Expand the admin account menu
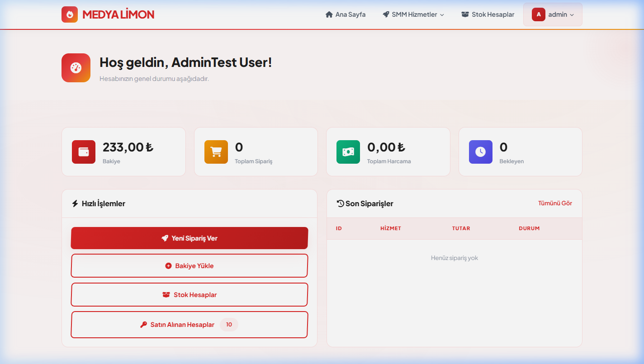This screenshot has height=364, width=644. point(557,14)
